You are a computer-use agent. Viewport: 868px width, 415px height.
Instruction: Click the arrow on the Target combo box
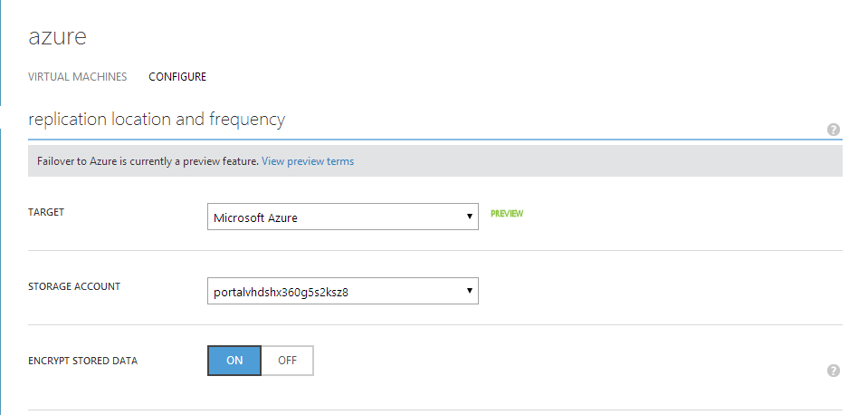pos(469,217)
